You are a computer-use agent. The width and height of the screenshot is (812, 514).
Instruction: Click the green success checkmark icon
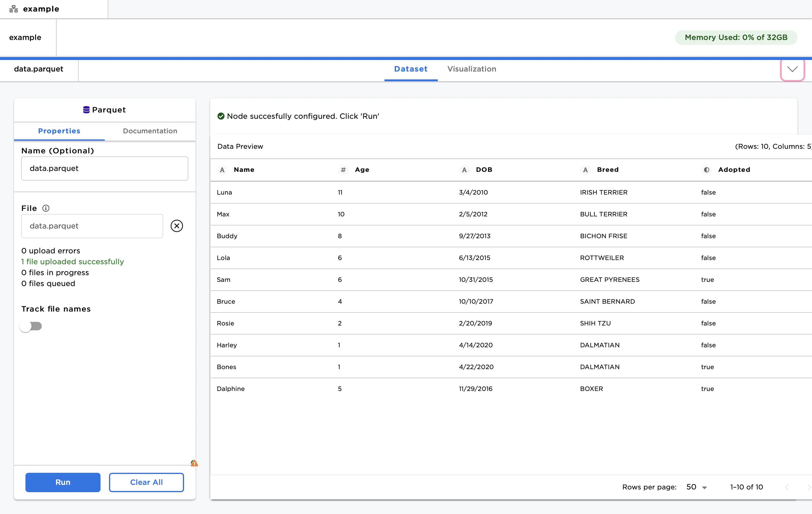point(221,116)
